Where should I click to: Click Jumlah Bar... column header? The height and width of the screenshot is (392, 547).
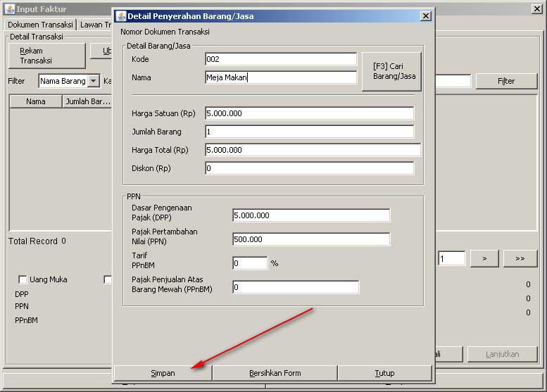87,101
